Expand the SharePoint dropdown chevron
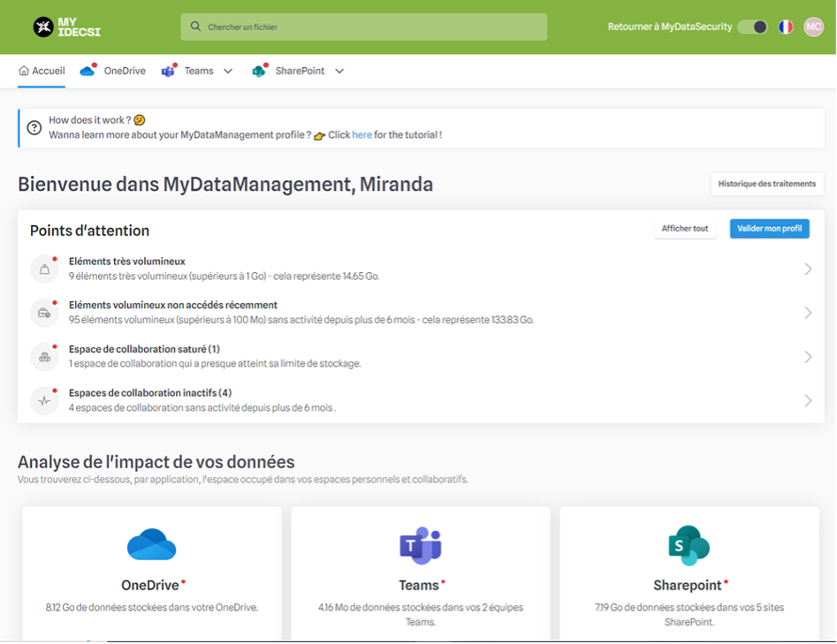This screenshot has width=837, height=644. point(339,71)
